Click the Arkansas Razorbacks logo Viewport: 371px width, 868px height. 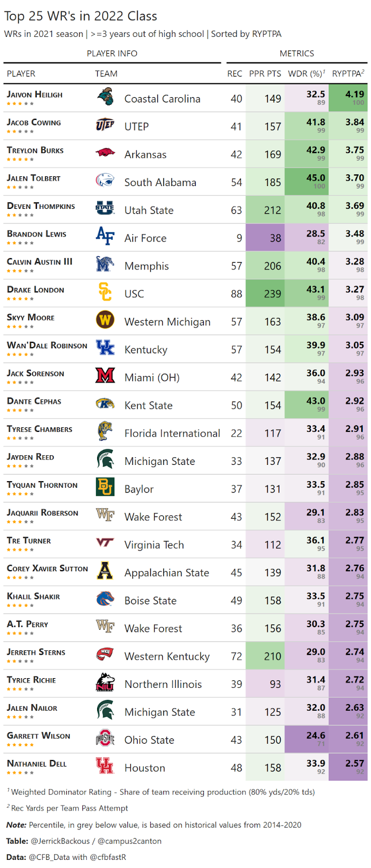tap(105, 153)
